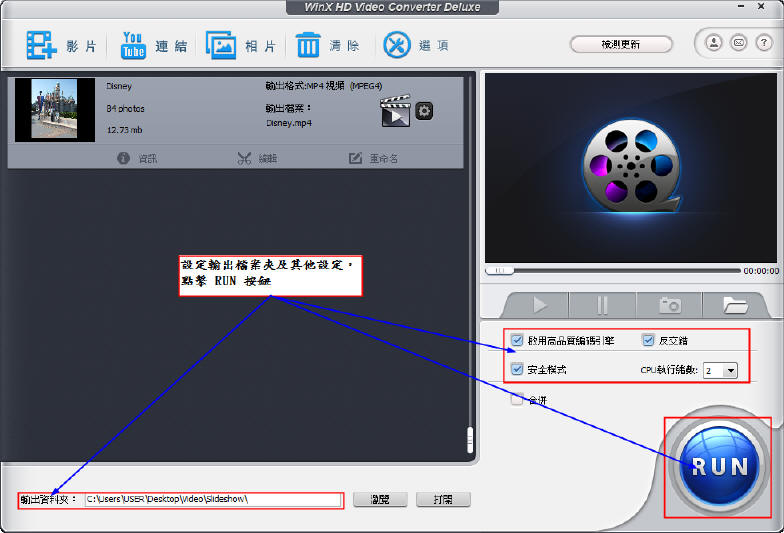Click the email envelope icon
The height and width of the screenshot is (533, 784).
[x=738, y=43]
